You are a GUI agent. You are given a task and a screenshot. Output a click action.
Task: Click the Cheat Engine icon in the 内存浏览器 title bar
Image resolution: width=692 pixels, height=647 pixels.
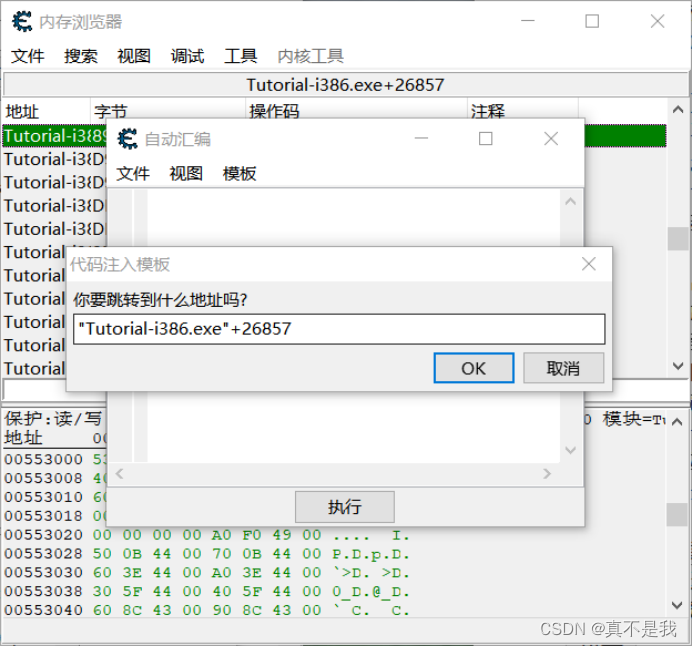(x=22, y=21)
